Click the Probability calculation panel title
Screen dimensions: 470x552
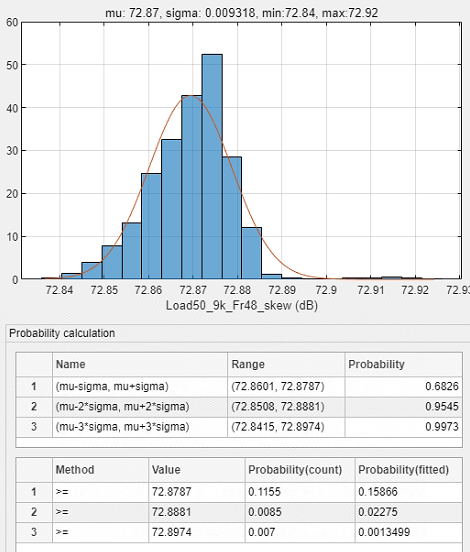coord(62,333)
